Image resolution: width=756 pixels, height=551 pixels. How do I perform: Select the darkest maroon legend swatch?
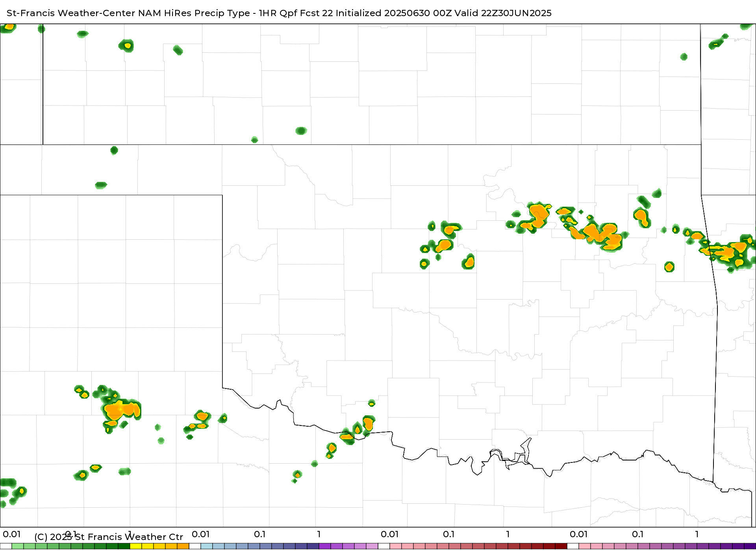coord(561,546)
